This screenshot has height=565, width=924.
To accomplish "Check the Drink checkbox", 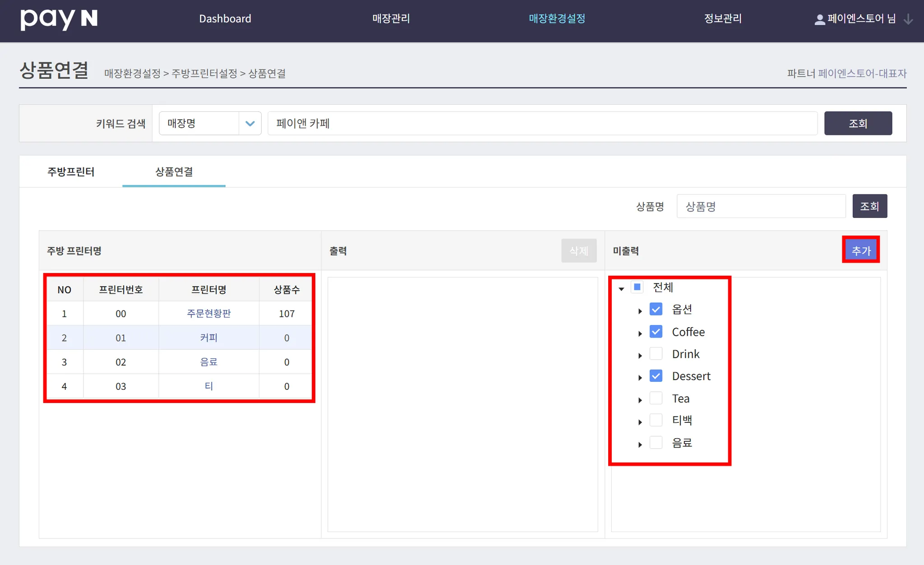I will pos(656,354).
